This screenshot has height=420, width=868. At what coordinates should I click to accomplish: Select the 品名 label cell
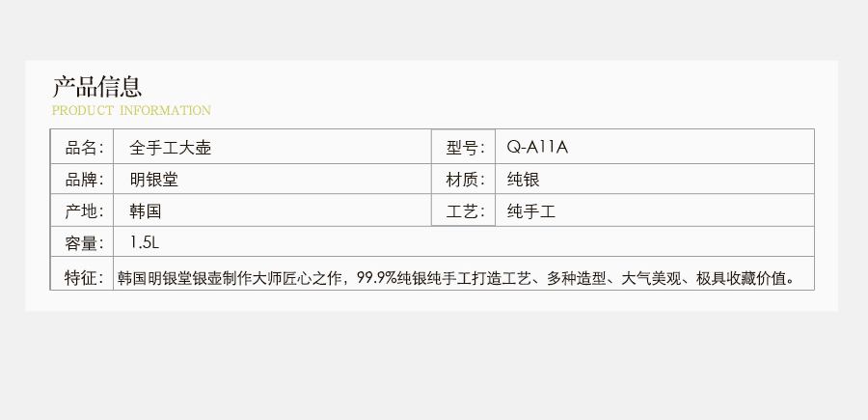(x=83, y=148)
